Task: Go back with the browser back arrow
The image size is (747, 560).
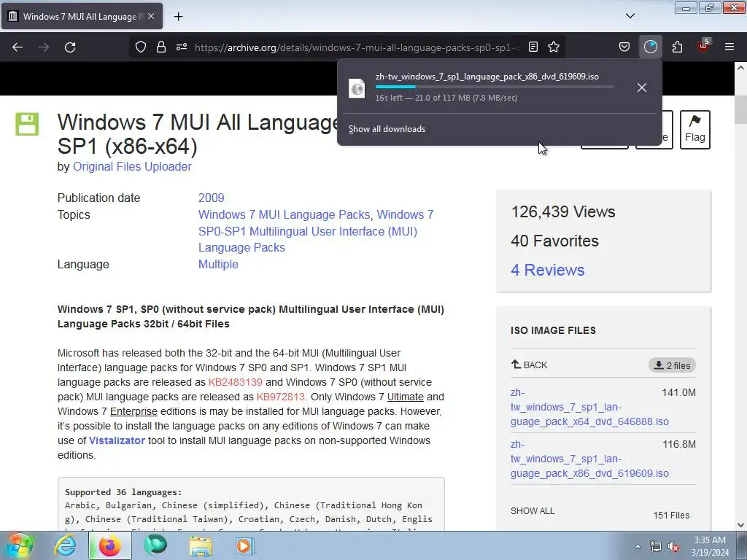Action: click(18, 47)
